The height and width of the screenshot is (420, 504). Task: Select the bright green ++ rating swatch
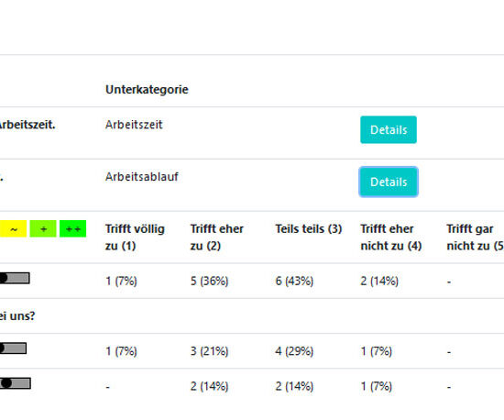pyautogui.click(x=73, y=228)
